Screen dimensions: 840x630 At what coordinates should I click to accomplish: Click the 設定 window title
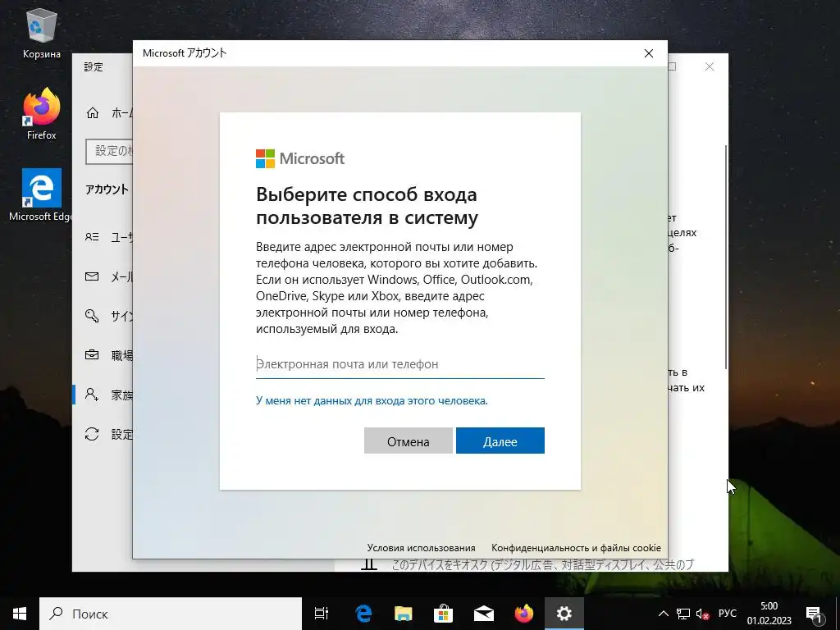(x=94, y=67)
